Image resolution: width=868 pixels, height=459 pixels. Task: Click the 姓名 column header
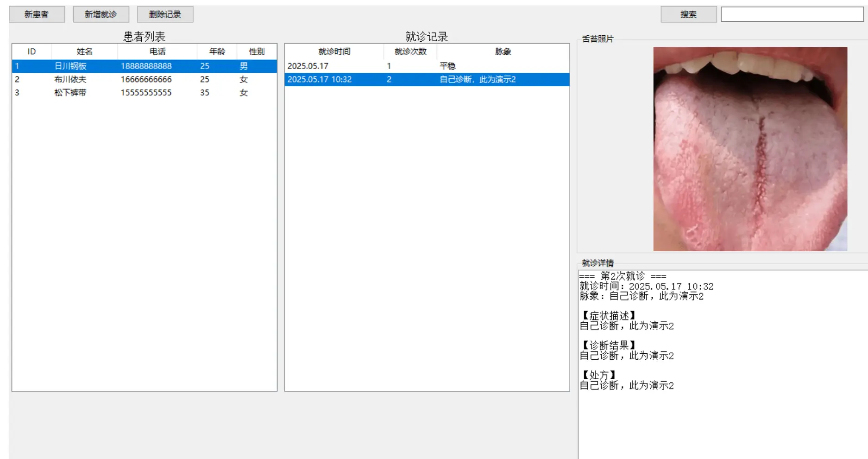(x=84, y=51)
